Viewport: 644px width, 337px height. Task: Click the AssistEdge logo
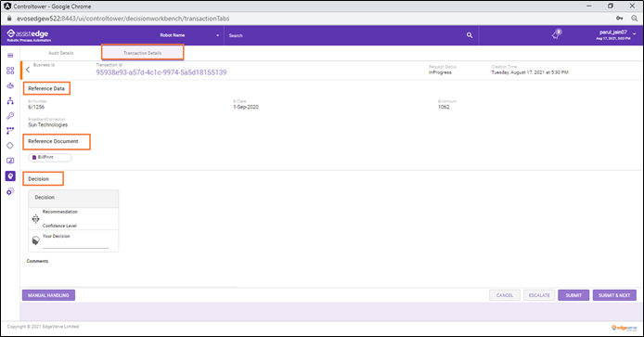coord(29,35)
